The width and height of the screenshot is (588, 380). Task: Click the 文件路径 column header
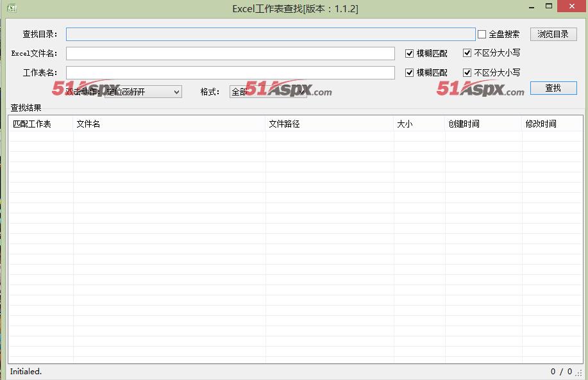(330, 124)
